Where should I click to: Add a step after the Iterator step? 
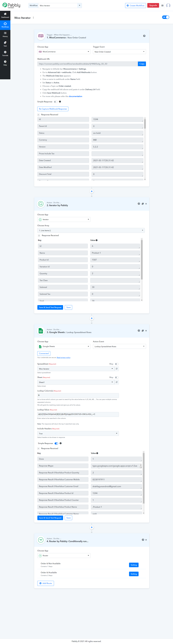click(x=92, y=318)
